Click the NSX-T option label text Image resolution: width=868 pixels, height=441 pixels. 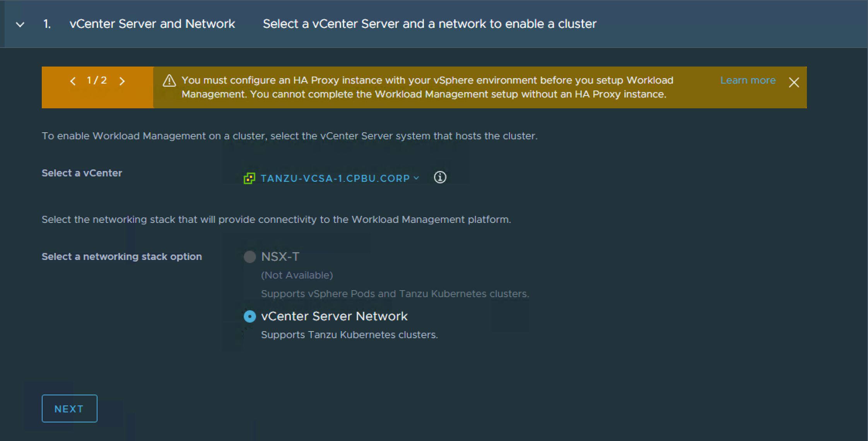point(280,257)
